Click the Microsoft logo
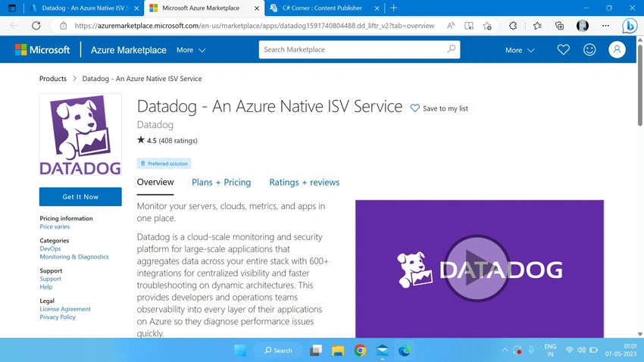644x362 pixels. click(x=42, y=50)
